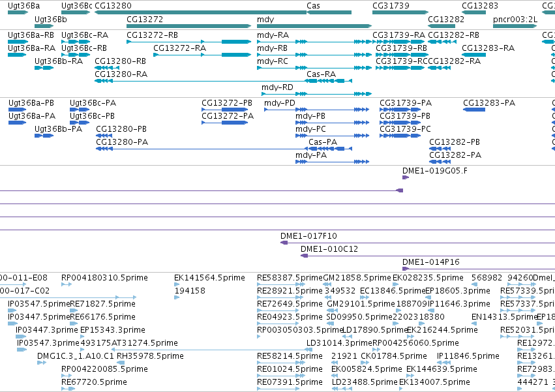Select EST label RE07391.5prime

tap(290, 382)
